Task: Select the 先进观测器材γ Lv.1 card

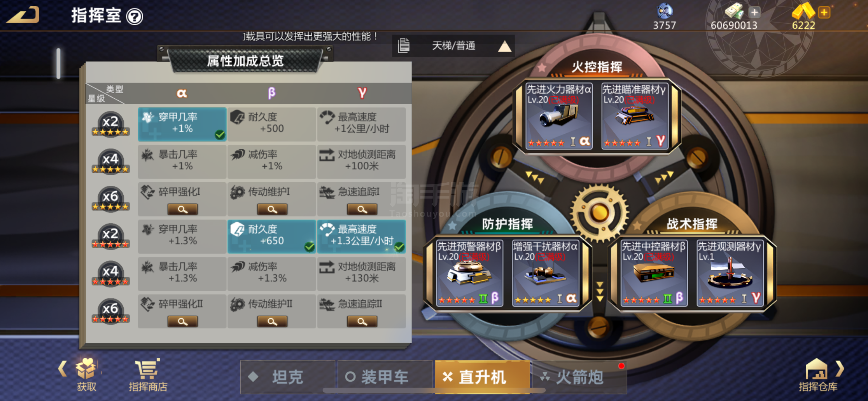Action: [730, 273]
